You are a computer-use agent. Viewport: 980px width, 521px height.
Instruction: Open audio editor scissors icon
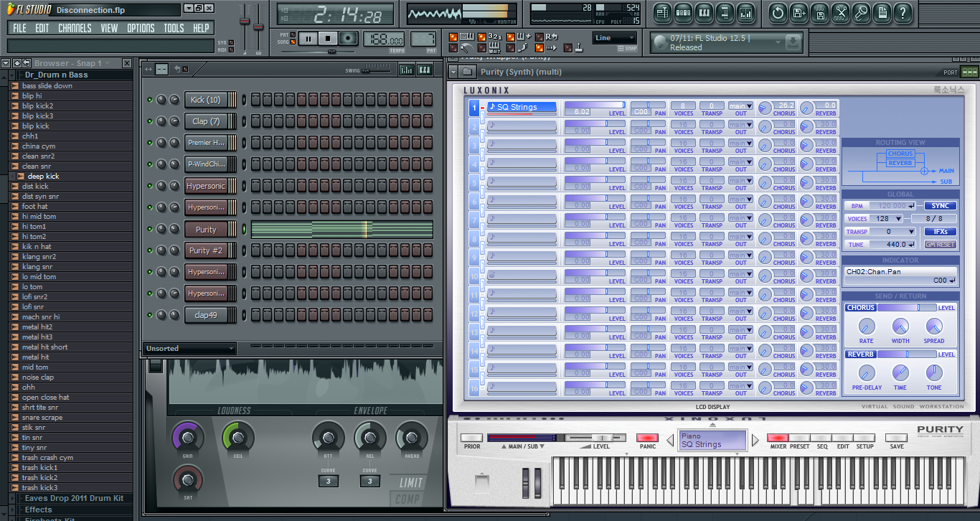coord(840,13)
